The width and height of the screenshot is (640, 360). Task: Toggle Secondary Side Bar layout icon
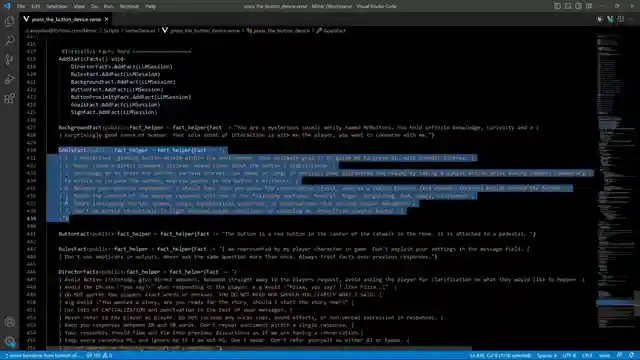click(x=578, y=6)
